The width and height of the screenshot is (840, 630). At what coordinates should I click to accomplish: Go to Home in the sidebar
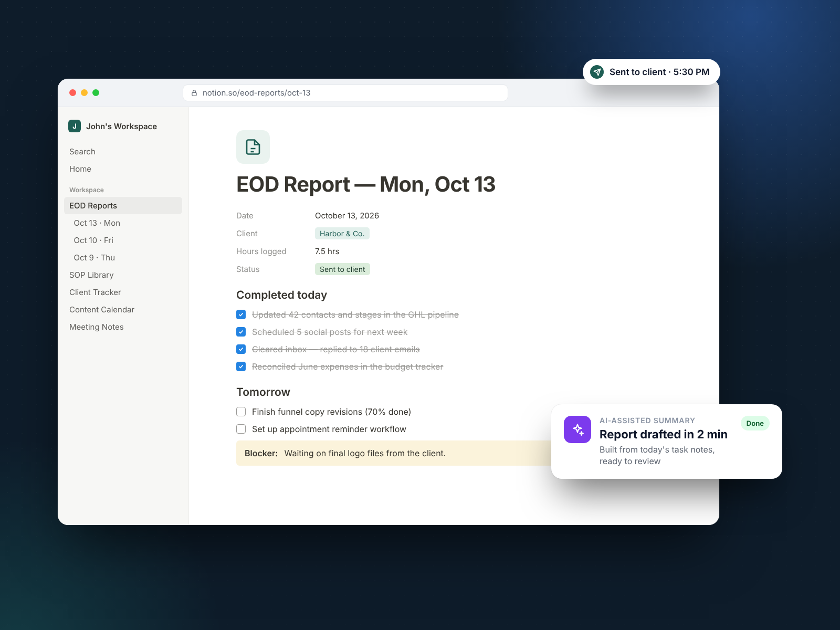pos(123,169)
